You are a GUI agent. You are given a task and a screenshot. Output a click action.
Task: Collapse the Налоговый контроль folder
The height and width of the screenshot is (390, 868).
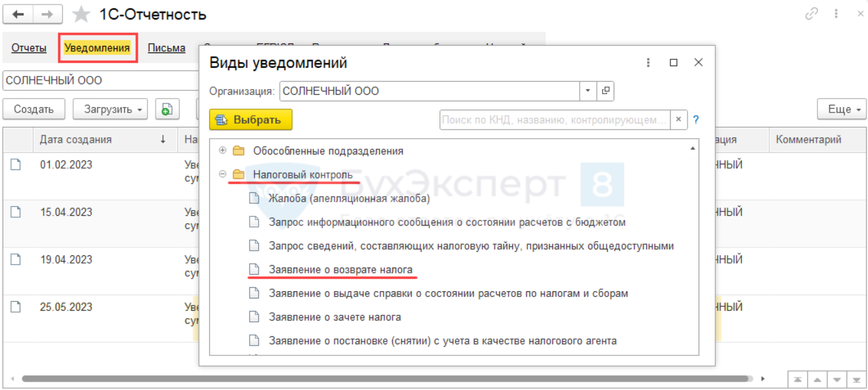pos(223,175)
